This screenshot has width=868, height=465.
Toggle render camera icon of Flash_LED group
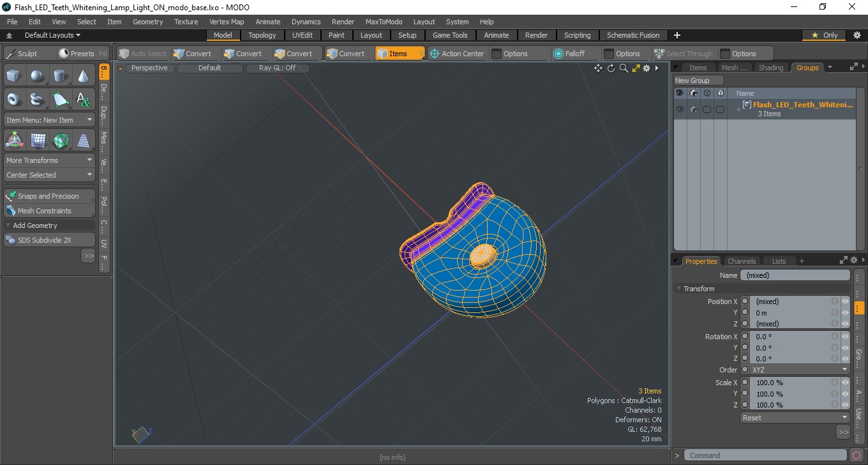(693, 109)
